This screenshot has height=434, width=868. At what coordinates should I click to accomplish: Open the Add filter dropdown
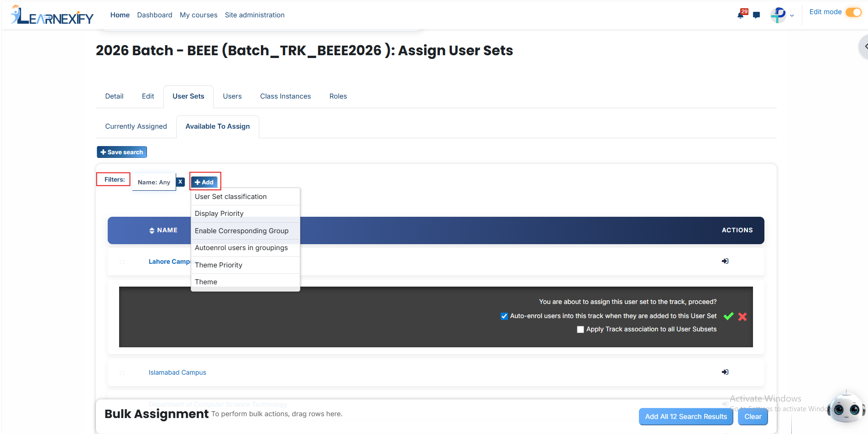pyautogui.click(x=204, y=182)
